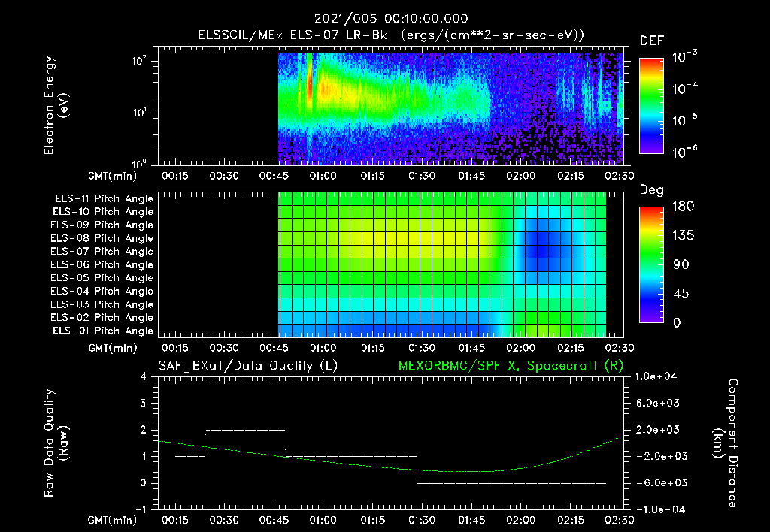
Task: Click 01:45 on the pitch angle time axis
Action: [471, 348]
